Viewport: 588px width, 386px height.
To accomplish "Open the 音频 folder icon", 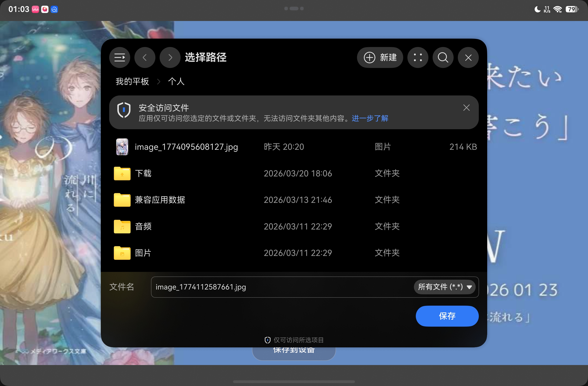I will pyautogui.click(x=122, y=226).
